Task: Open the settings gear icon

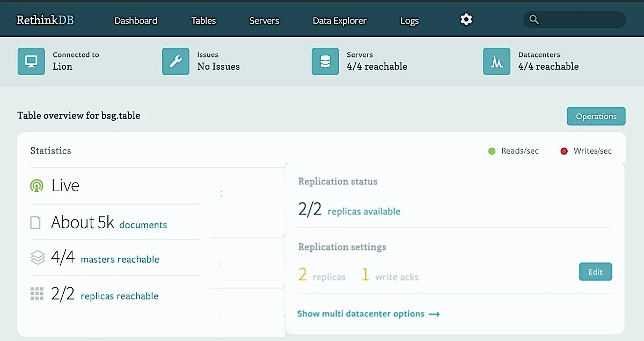Action: [466, 20]
